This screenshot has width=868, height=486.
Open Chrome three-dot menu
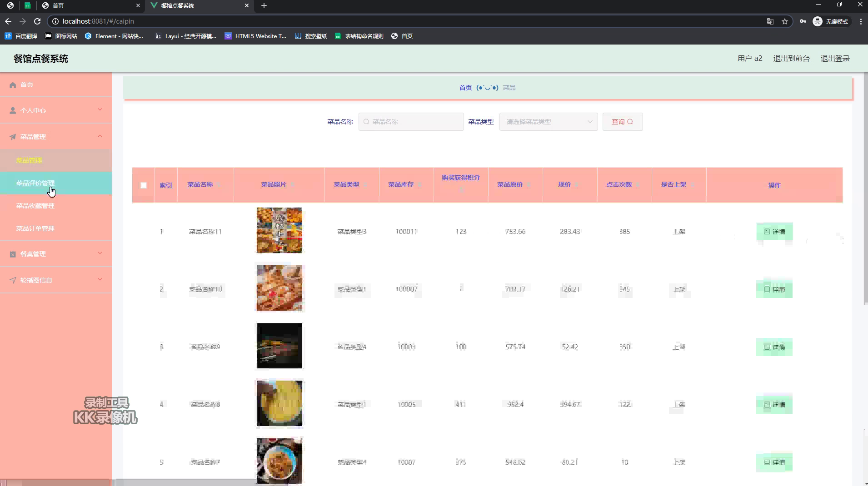(x=861, y=21)
